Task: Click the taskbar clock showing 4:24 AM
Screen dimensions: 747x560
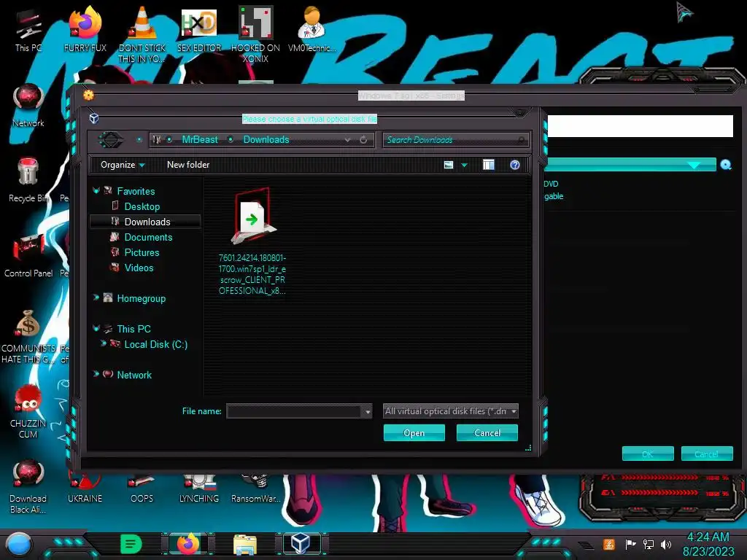Action: [x=708, y=544]
